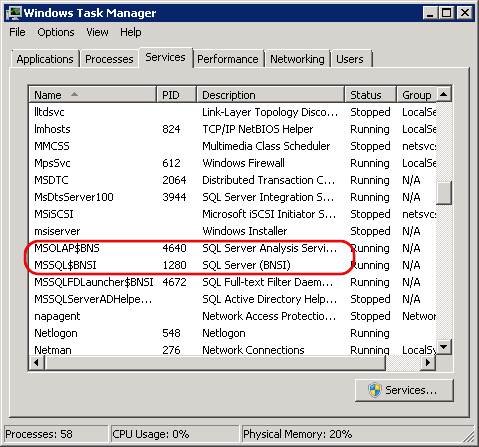Click the Services... button

[404, 390]
